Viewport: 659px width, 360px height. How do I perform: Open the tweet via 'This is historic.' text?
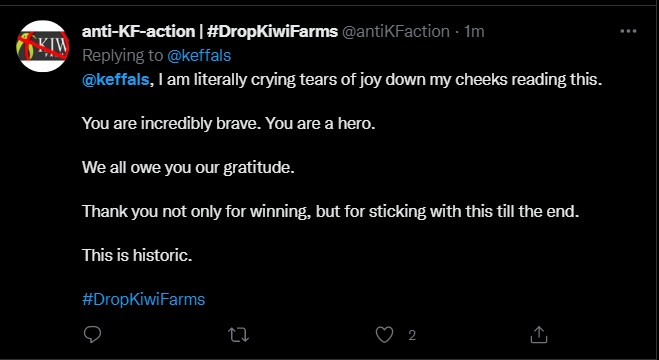pos(137,255)
